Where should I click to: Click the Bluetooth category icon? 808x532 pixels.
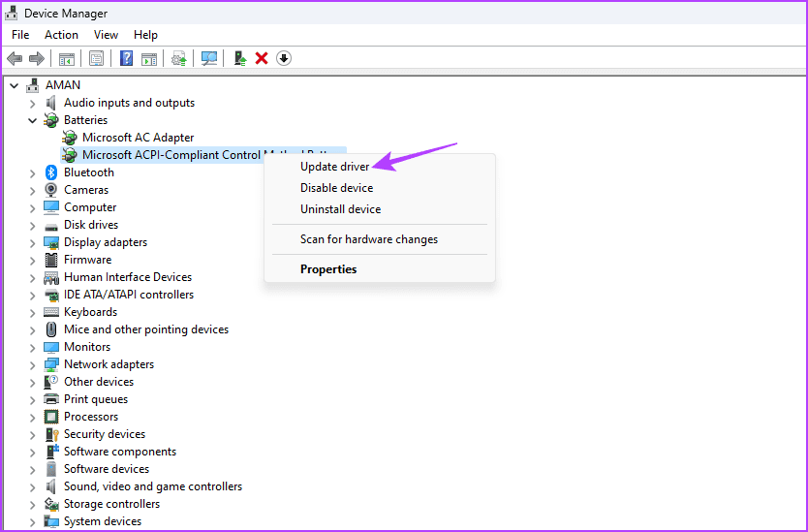51,172
